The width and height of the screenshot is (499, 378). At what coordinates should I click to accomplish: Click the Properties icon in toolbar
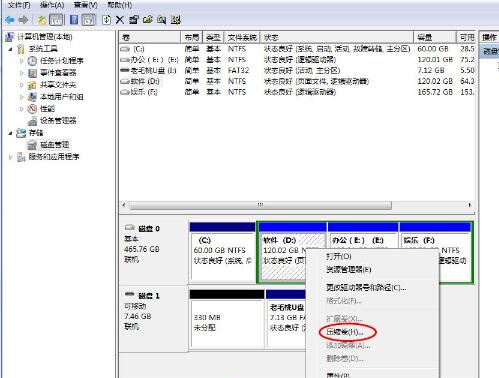point(133,20)
